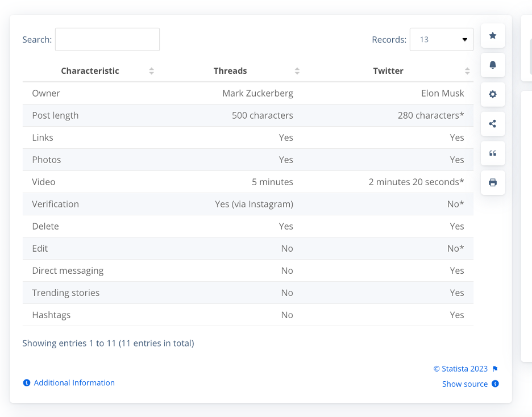Select the Owner row label
Image resolution: width=532 pixels, height=417 pixels.
click(x=46, y=93)
